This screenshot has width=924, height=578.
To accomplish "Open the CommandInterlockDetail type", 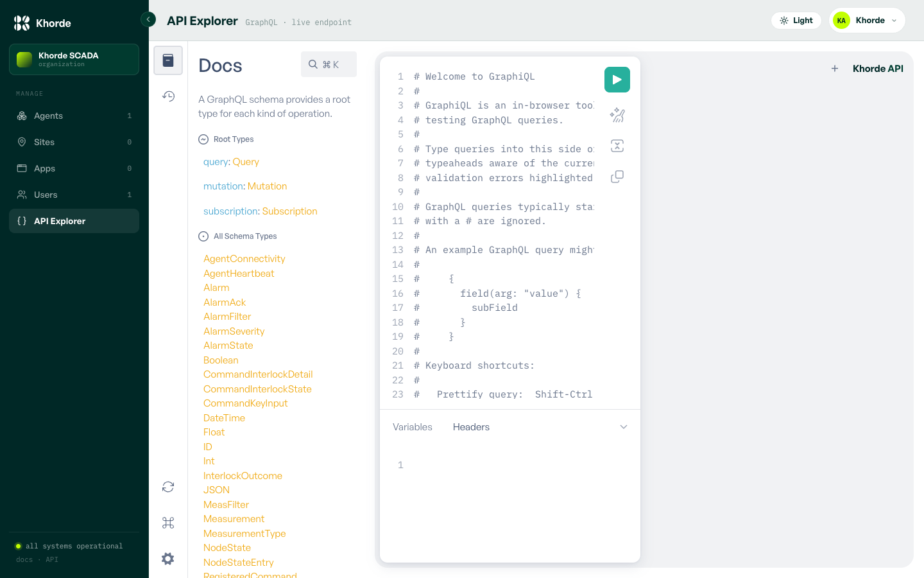I will click(x=258, y=374).
